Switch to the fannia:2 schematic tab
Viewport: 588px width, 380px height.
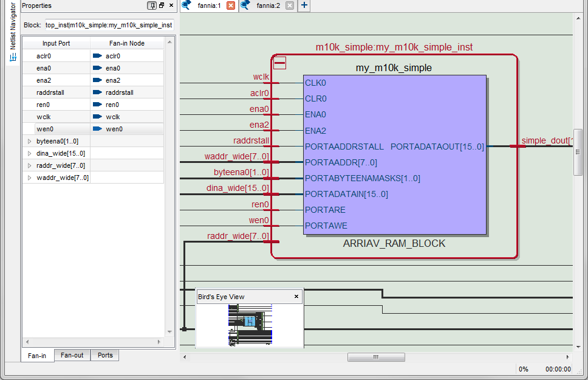(x=267, y=5)
